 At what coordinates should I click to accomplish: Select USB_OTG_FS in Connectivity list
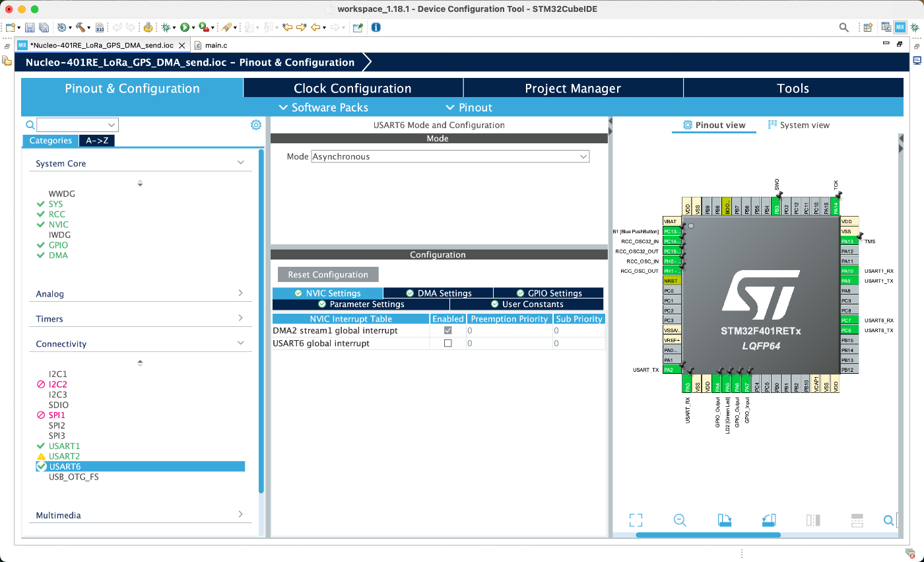pos(74,477)
